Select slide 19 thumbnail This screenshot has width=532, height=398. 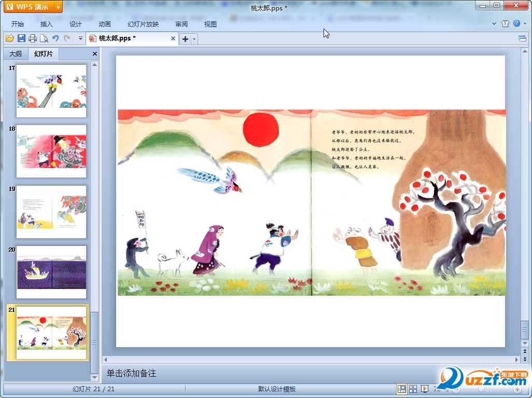51,212
